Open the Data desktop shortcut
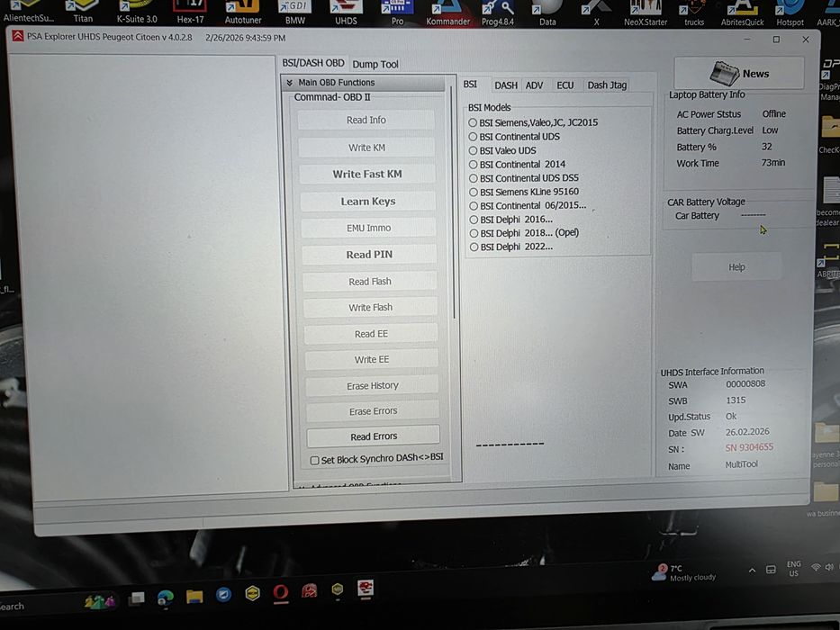 (x=547, y=12)
